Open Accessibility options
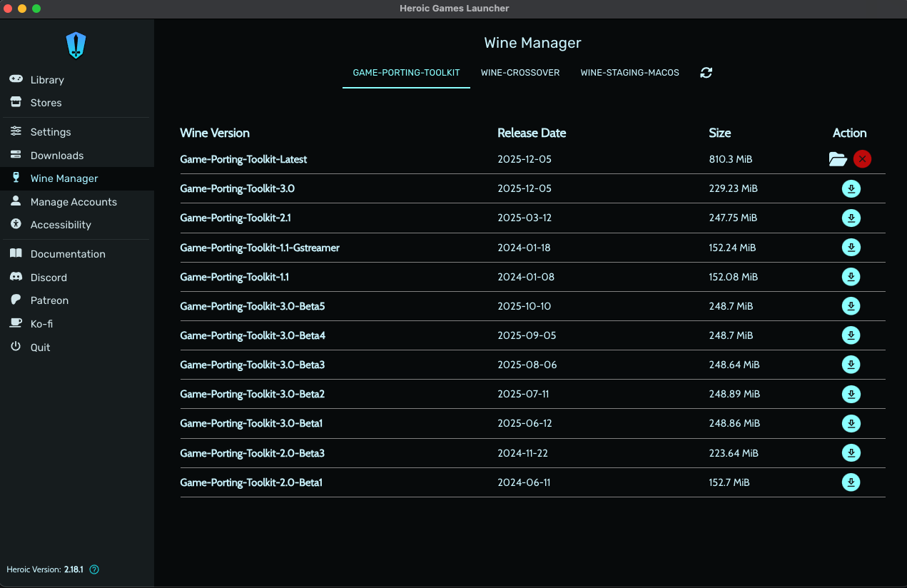The width and height of the screenshot is (907, 588). click(77, 224)
